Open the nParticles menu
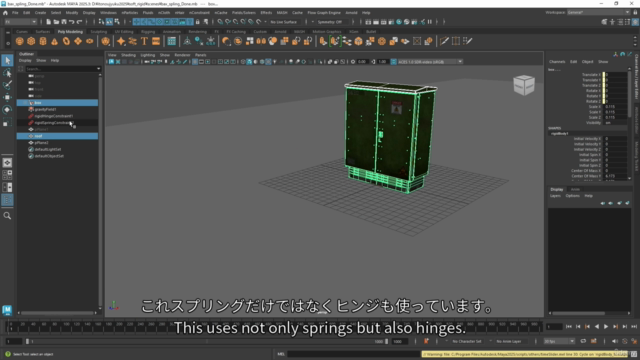Image resolution: width=640 pixels, height=360 pixels. (130, 13)
